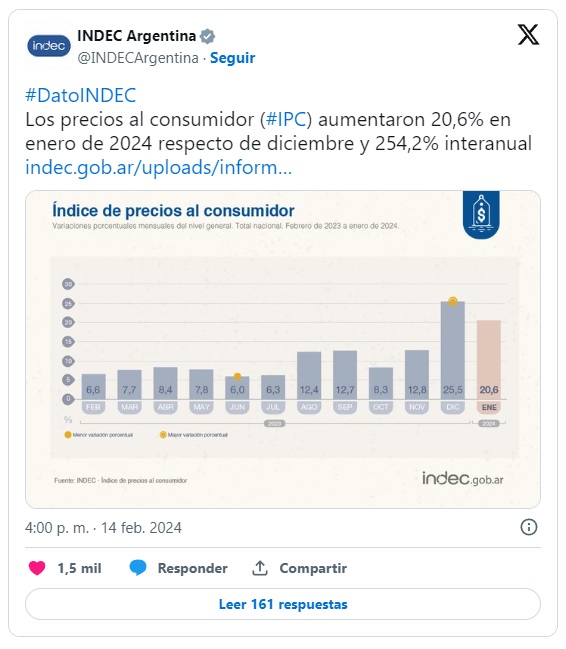Click the INDEC Argentina display name
Image resolution: width=566 pixels, height=649 pixels.
coord(137,36)
